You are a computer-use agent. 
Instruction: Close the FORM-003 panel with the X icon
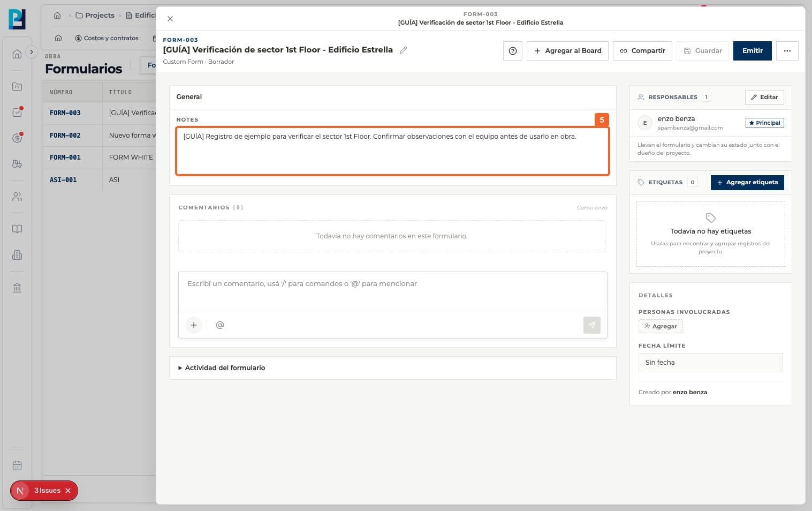(170, 19)
